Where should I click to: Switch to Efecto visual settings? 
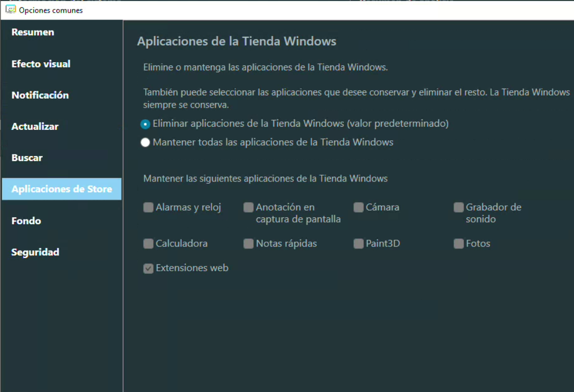[41, 64]
